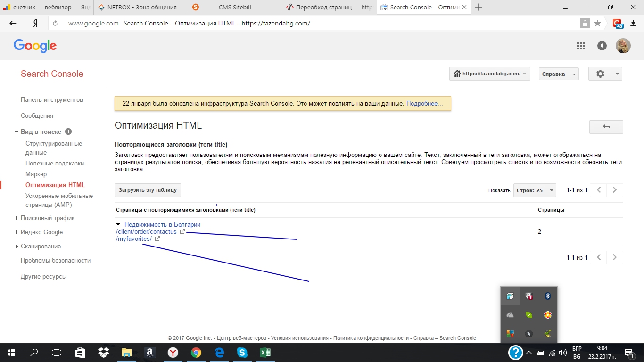Screen dimensions: 644x362
Task: Go to next results page at the top
Action: tap(615, 190)
